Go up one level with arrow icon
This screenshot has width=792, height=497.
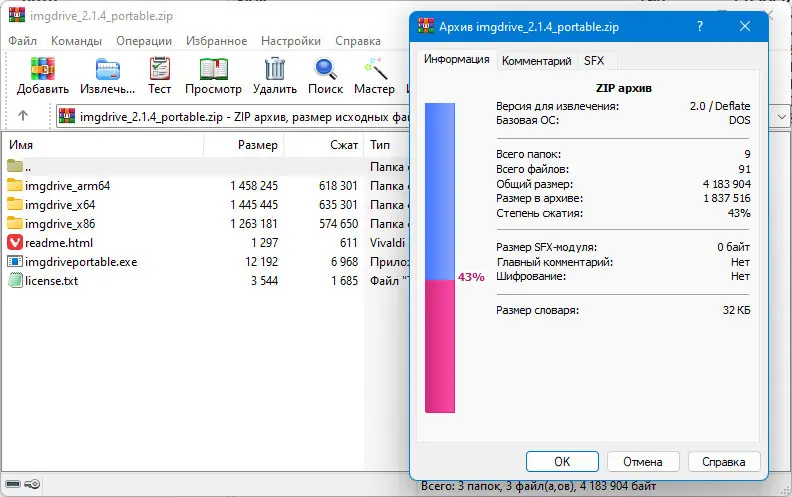(23, 116)
